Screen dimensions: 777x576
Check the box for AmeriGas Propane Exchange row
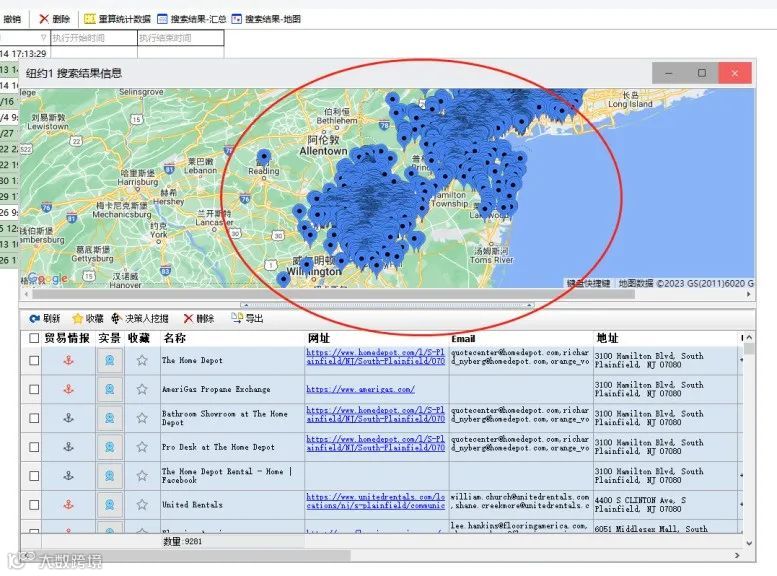(34, 389)
